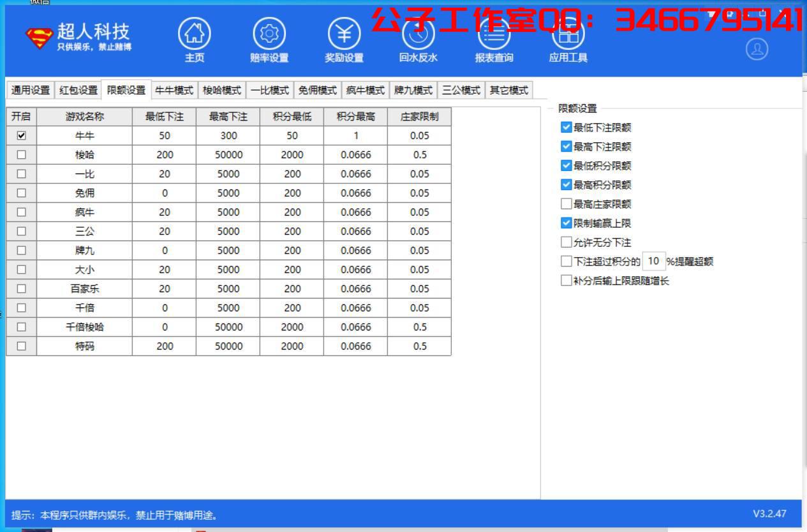The height and width of the screenshot is (532, 807).
Task: Select 百家乐 game name cell
Action: [85, 288]
